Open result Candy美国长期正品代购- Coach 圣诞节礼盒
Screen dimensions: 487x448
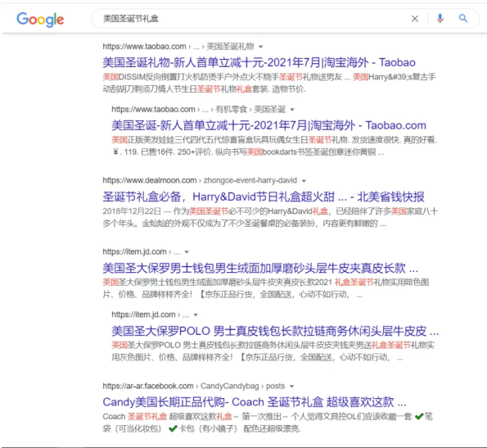point(255,402)
